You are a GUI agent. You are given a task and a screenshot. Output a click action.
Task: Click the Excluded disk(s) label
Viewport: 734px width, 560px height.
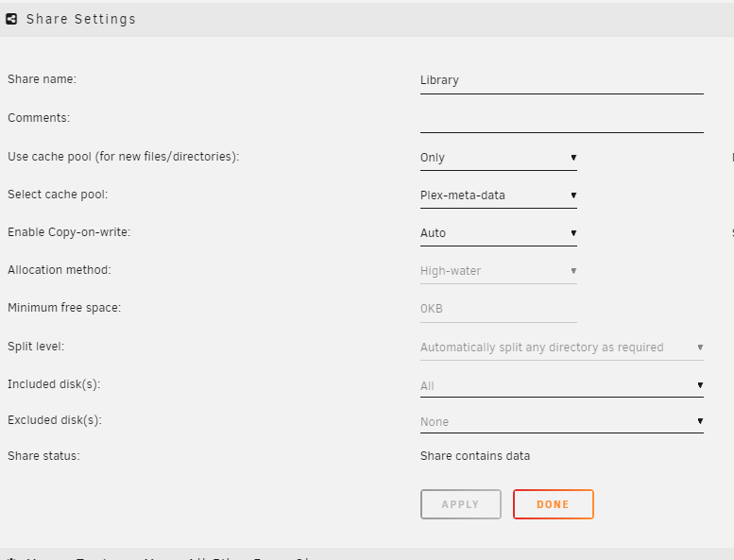54,420
